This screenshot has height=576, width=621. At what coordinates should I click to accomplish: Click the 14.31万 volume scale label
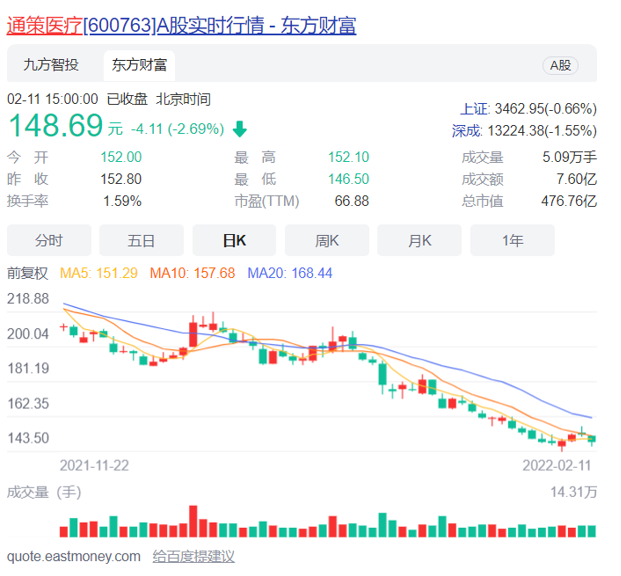pos(573,492)
